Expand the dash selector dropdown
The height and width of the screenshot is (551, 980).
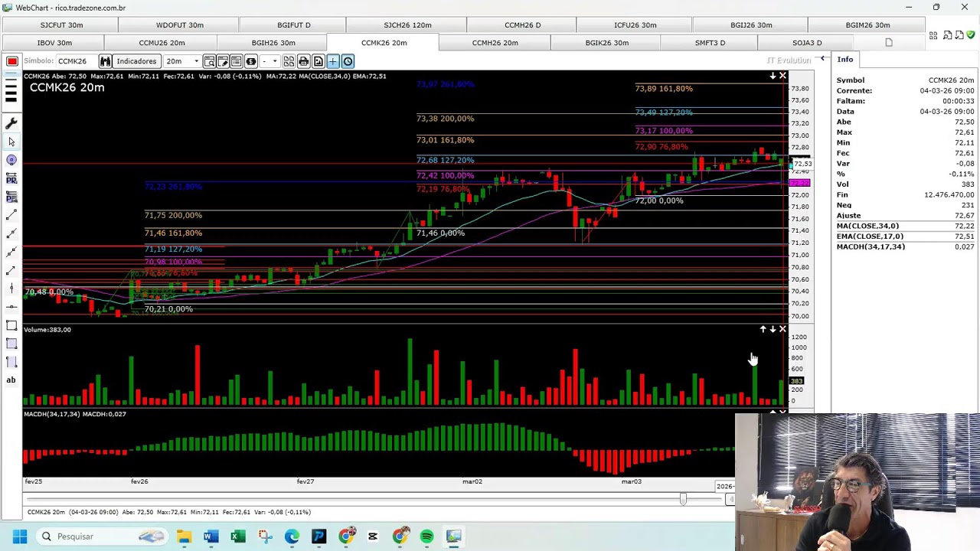(x=274, y=61)
